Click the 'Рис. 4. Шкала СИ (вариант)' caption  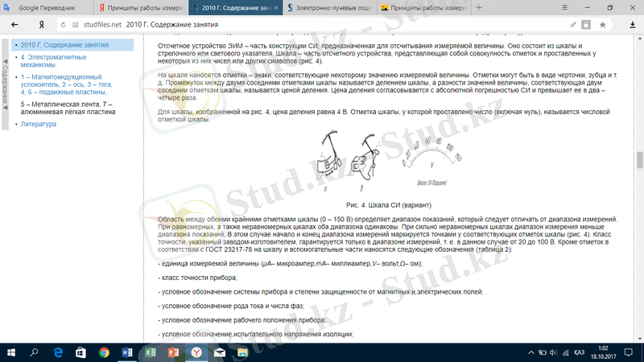[389, 205]
